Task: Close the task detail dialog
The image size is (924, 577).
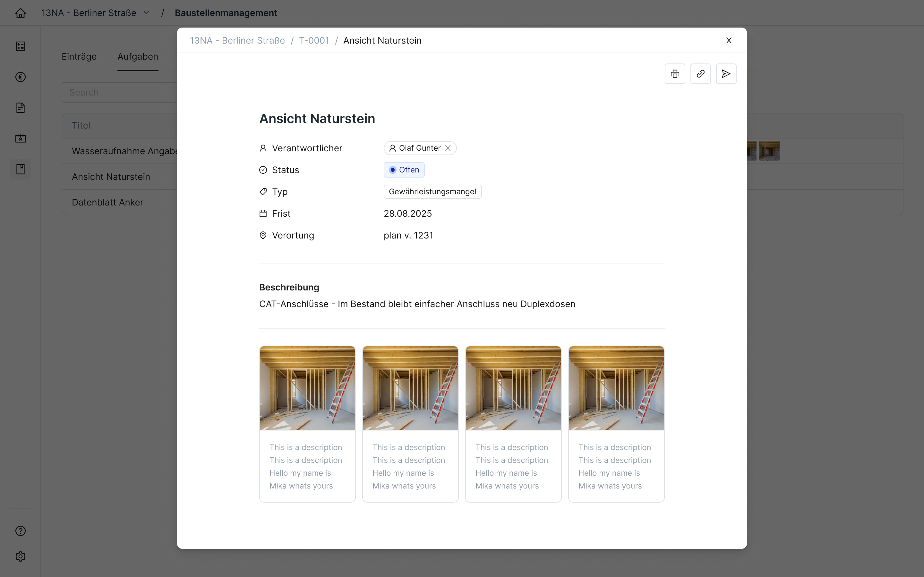Action: (729, 40)
